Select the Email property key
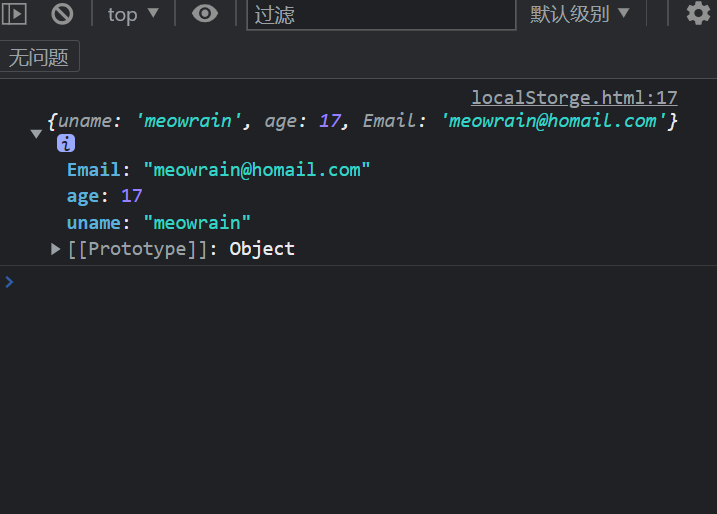Viewport: 717px width, 514px height. point(92,170)
